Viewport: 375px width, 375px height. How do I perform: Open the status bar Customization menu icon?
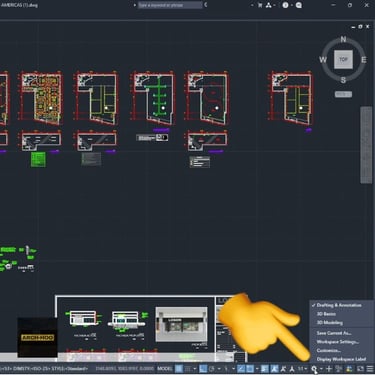(370, 369)
